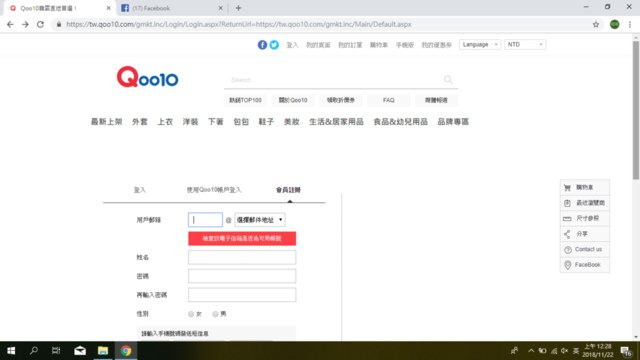Open the 洋裝 category menu
Viewport: 640px width, 360px height.
(x=190, y=122)
